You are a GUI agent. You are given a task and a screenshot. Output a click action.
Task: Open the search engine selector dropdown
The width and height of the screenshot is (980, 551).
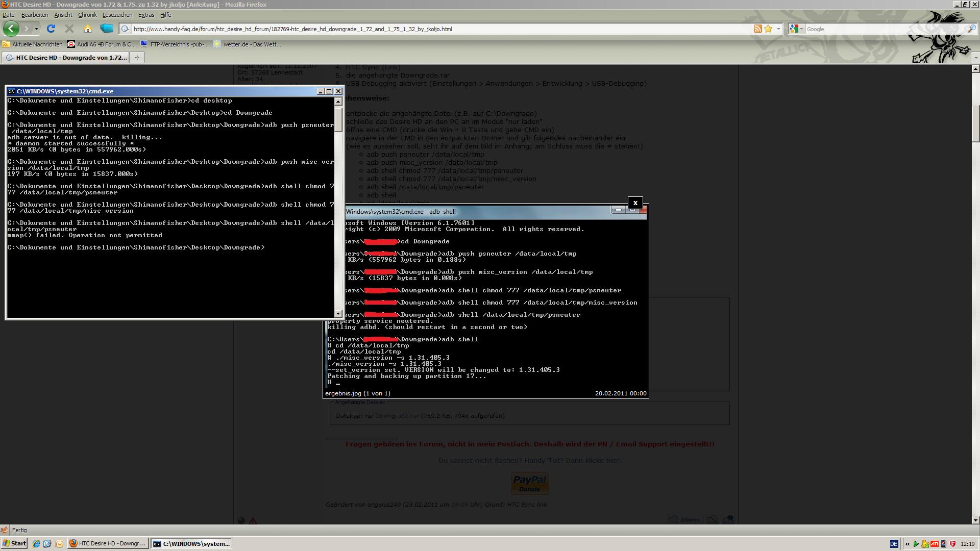(x=796, y=29)
